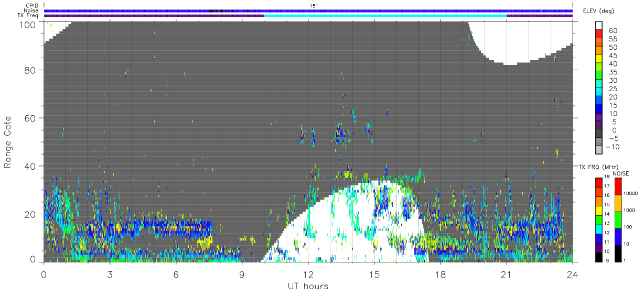Click the '1000' label on the NOISE legend
Image resolution: width=644 pixels, height=297 pixels.
pos(629,211)
